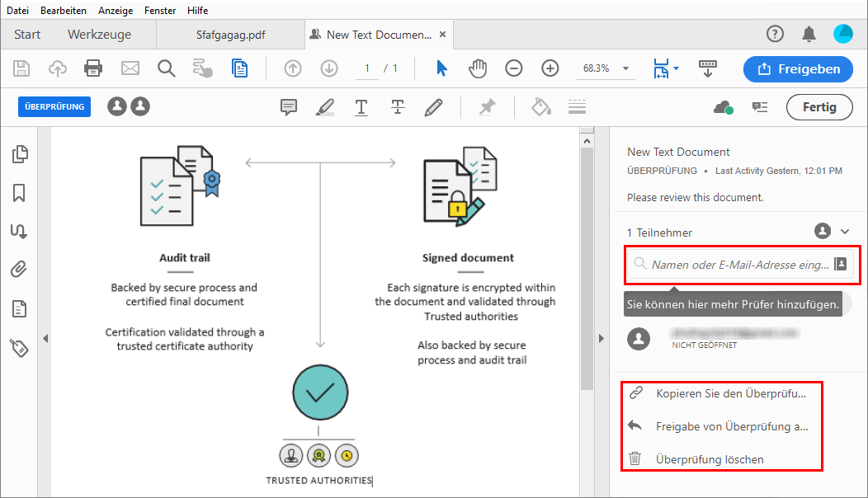The image size is (868, 498).
Task: Choose the selection arrow tool
Action: pyautogui.click(x=441, y=68)
